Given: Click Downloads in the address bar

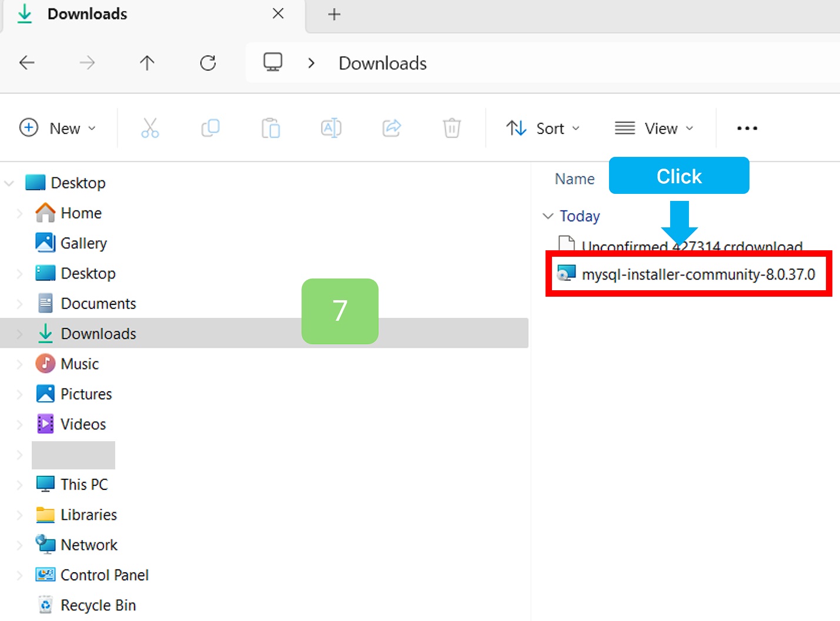Looking at the screenshot, I should (x=383, y=63).
